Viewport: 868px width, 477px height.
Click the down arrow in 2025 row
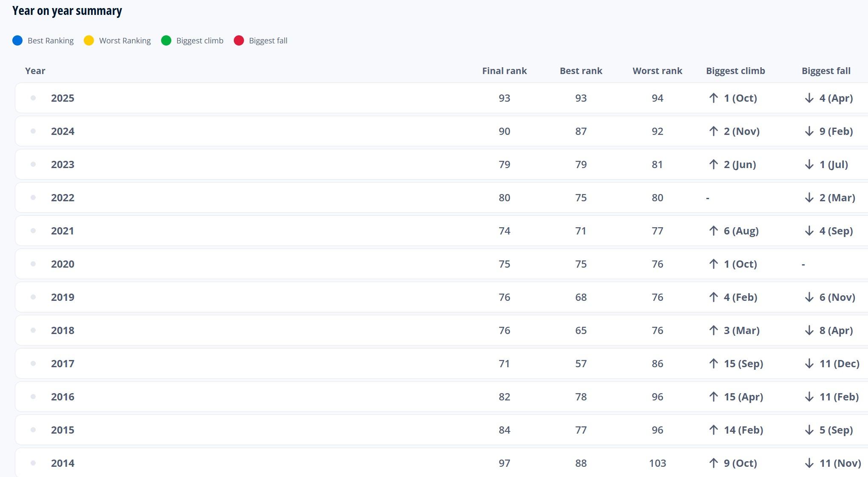(x=809, y=98)
